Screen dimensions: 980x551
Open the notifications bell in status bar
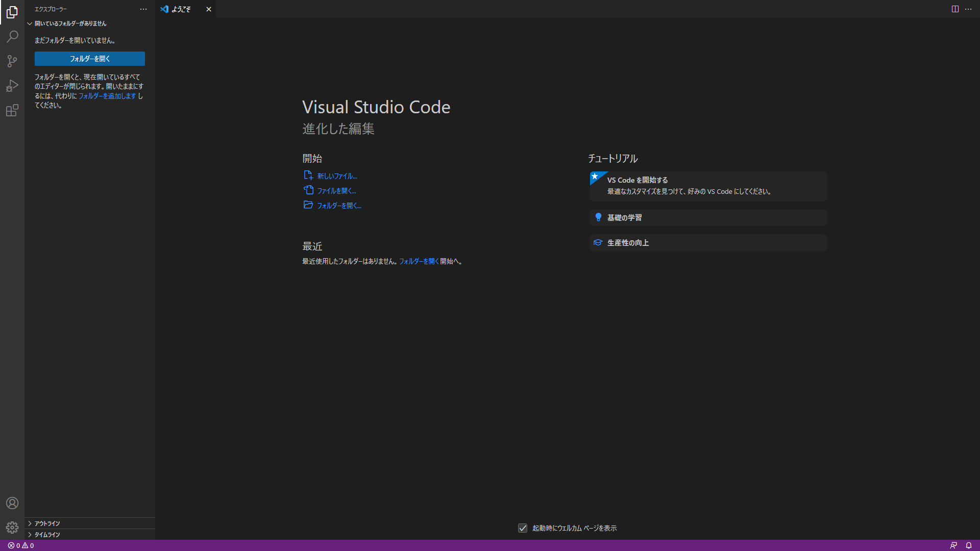969,545
